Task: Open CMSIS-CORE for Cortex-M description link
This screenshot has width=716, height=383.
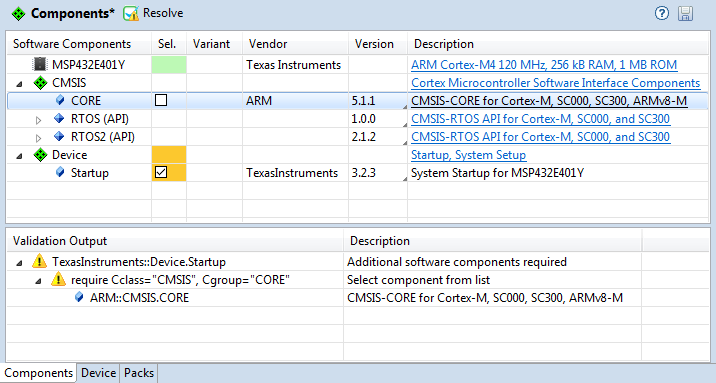Action: click(549, 100)
